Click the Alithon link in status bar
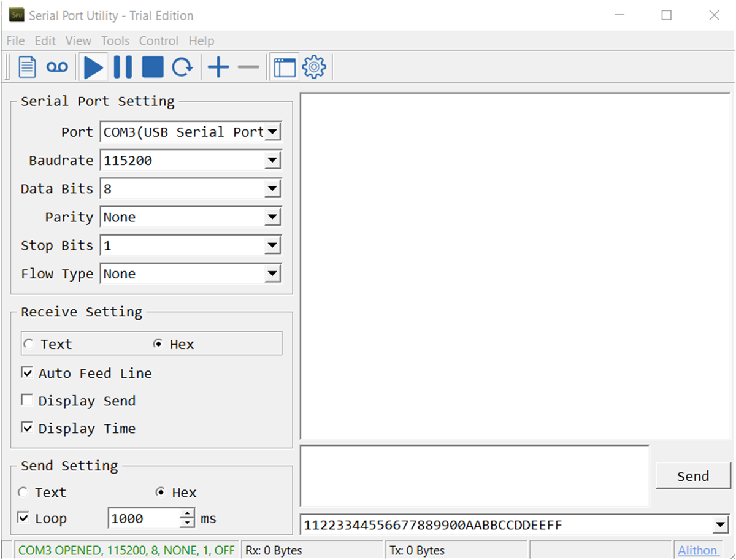Screen dimensions: 736x560 (699, 550)
